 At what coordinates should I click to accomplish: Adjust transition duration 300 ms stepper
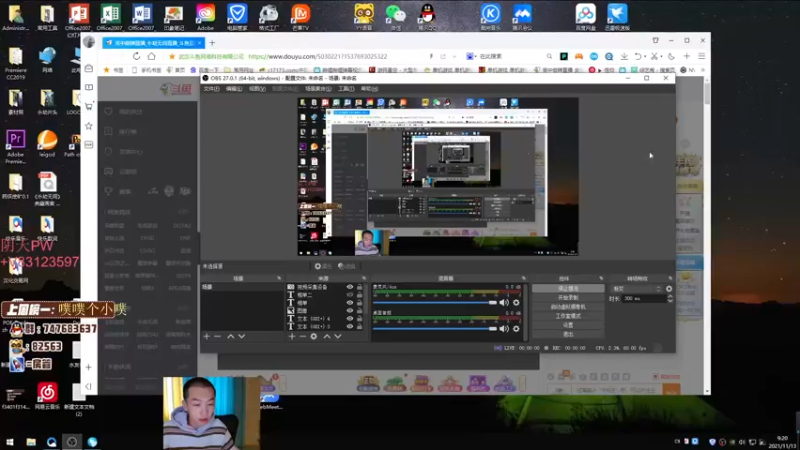(670, 298)
